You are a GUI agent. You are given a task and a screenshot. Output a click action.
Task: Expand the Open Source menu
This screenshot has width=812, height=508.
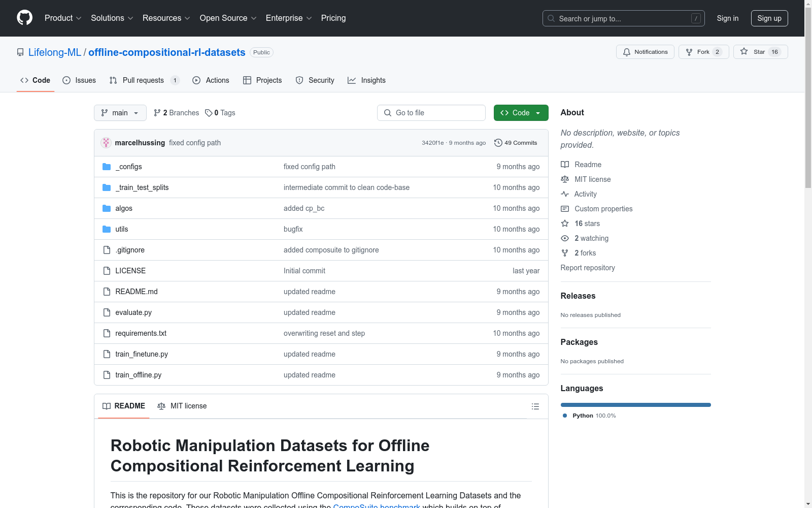click(x=228, y=18)
